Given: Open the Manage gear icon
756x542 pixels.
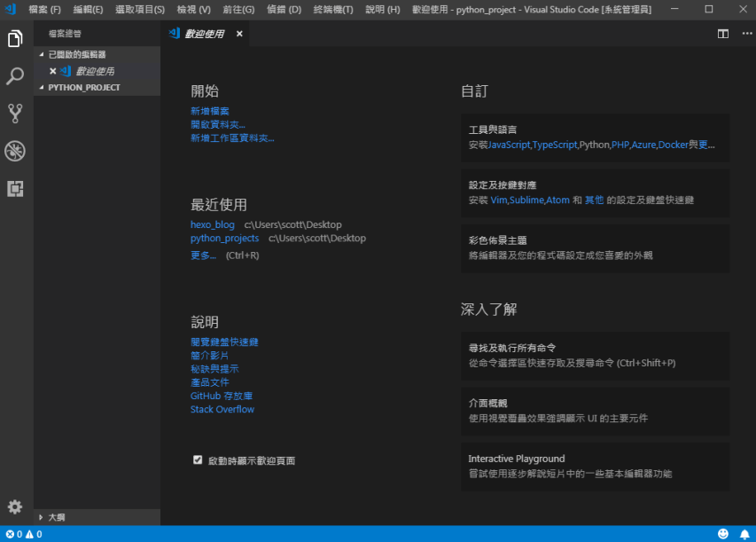Looking at the screenshot, I should (15, 507).
